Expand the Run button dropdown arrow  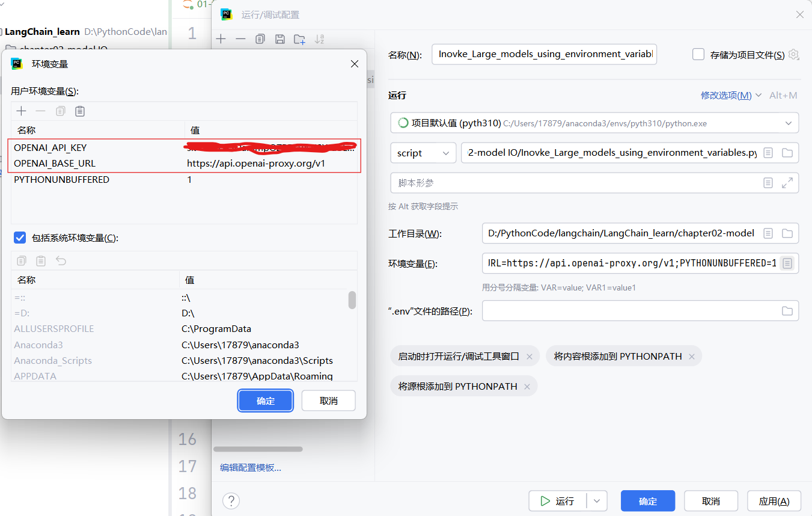tap(596, 500)
